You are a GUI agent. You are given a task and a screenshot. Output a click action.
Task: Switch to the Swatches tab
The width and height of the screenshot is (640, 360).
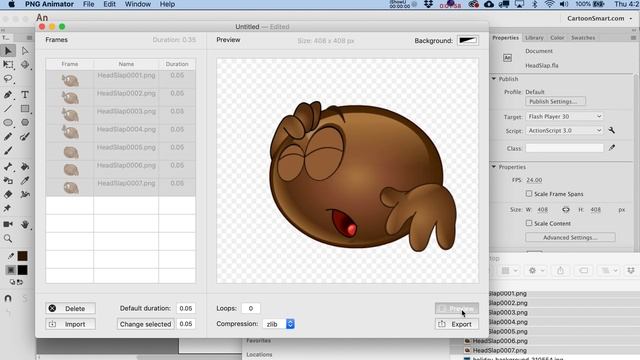pos(583,38)
